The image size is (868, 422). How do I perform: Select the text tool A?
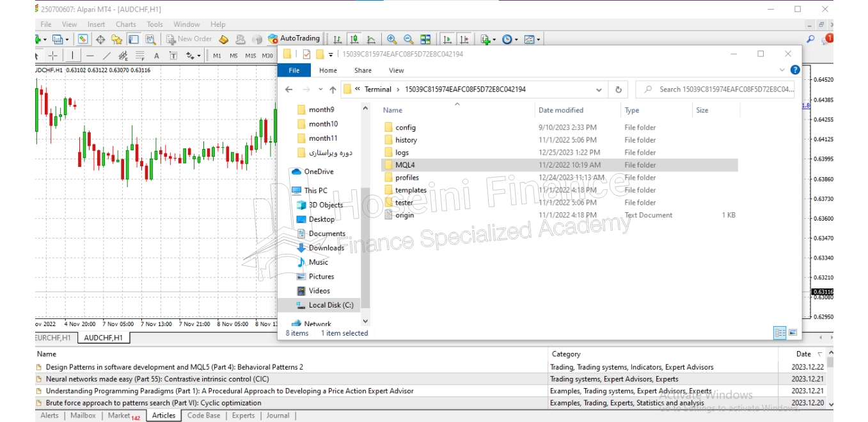(x=157, y=56)
